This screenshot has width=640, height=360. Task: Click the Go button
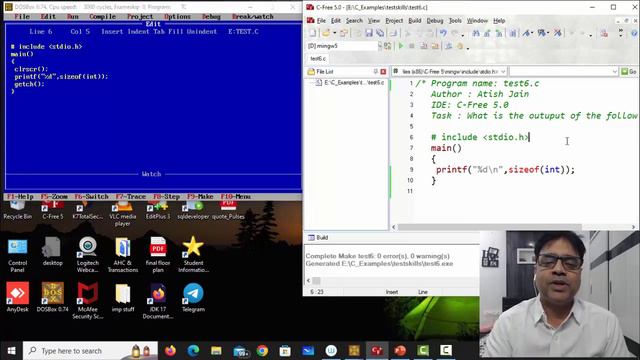629,71
